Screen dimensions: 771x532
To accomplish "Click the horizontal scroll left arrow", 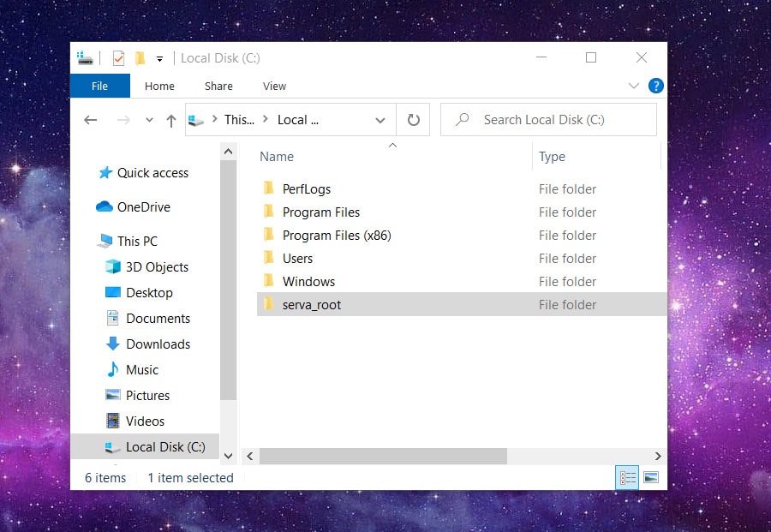I will point(250,457).
